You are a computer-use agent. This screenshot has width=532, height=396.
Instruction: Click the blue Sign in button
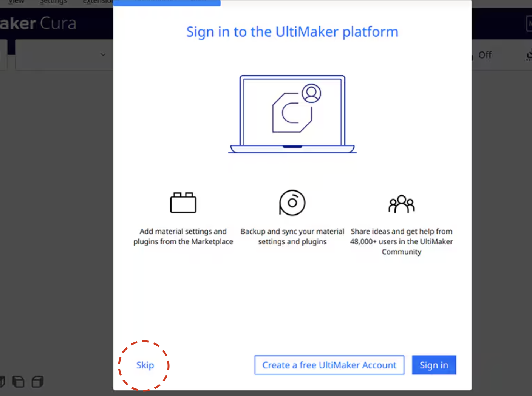tap(434, 365)
